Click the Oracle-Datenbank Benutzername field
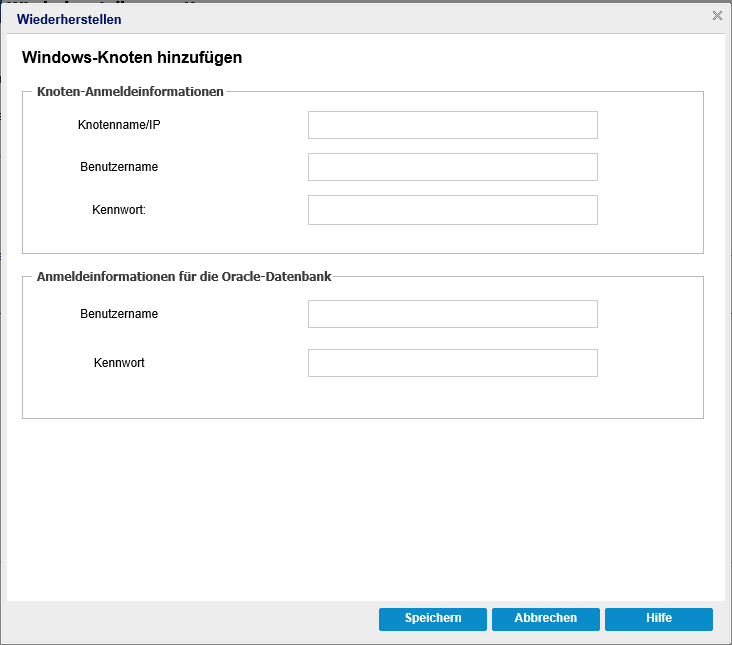 point(452,314)
